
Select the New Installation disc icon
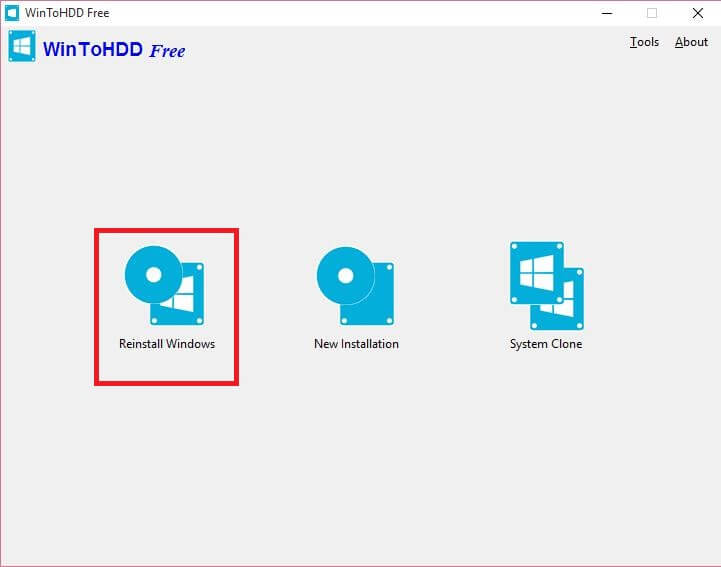355,286
